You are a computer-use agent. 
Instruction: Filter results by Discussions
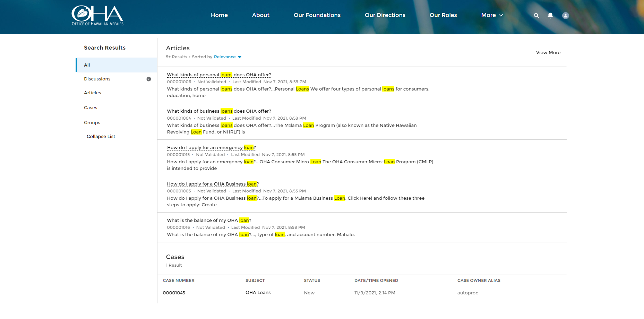pyautogui.click(x=97, y=79)
